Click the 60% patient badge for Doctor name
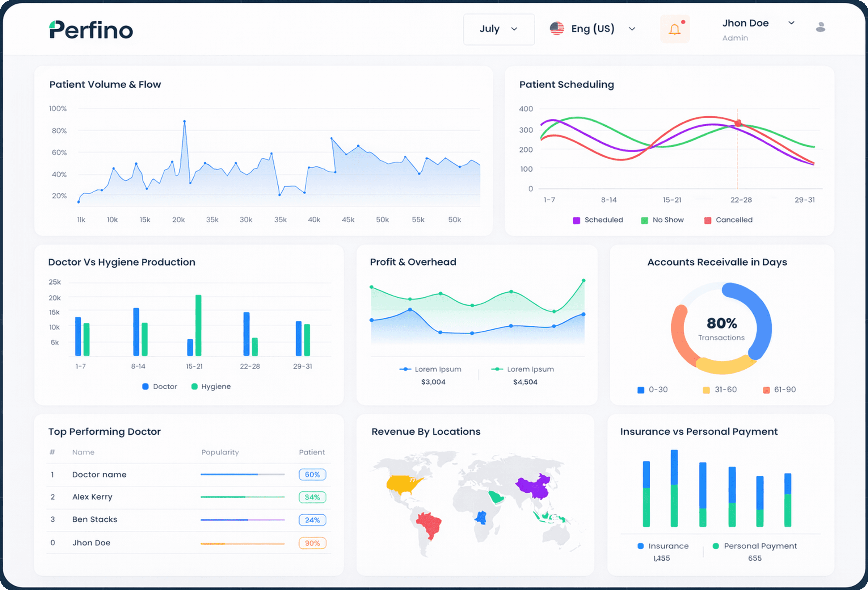Screen dimensions: 868x590 pyautogui.click(x=312, y=475)
